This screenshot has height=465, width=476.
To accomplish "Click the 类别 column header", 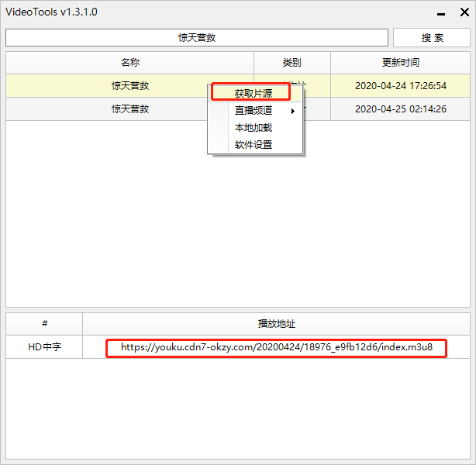I will tap(292, 63).
